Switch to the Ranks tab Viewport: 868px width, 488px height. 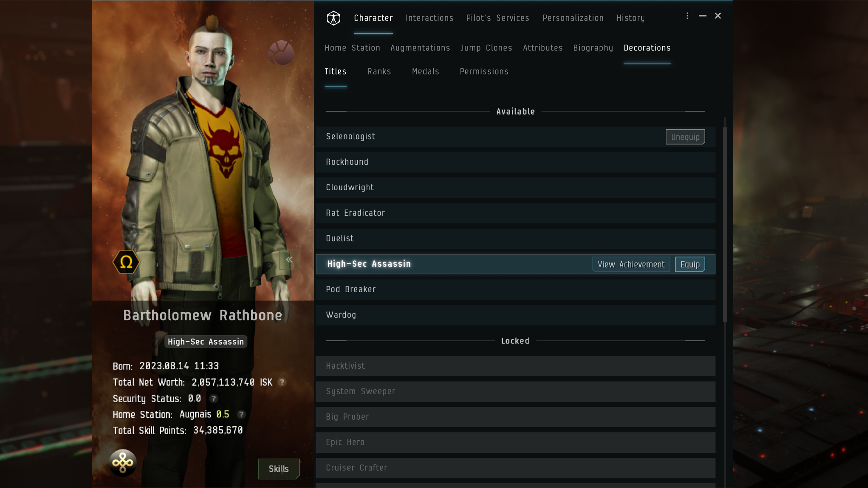click(x=379, y=71)
